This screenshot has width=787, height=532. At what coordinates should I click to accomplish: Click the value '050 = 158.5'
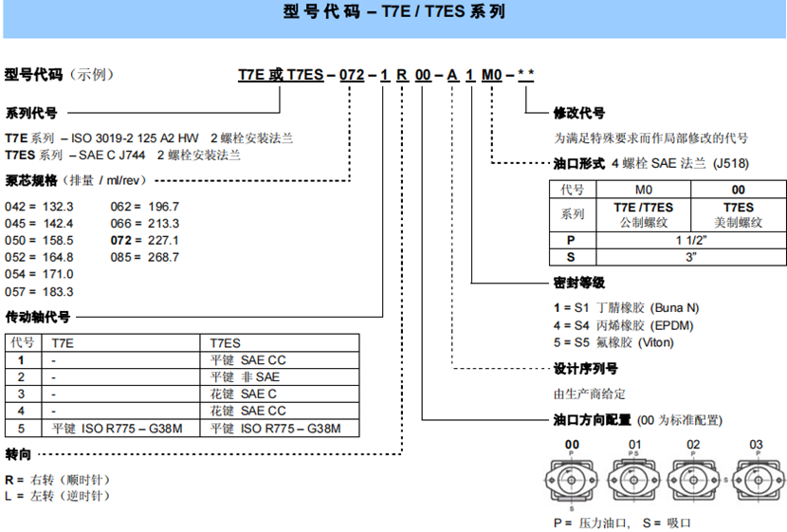click(x=39, y=241)
